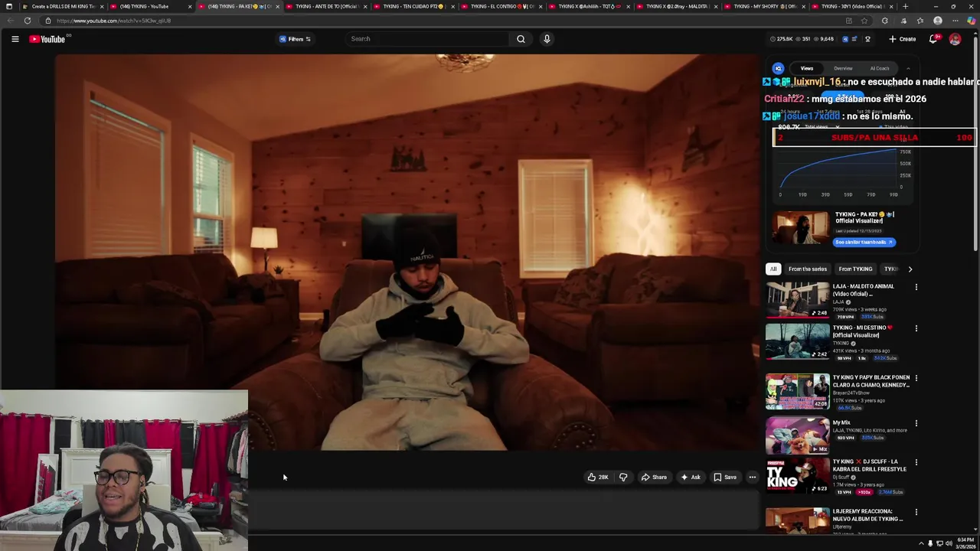Open LAJA - MALDITO ANIMAL video thumbnail
This screenshot has height=551, width=980.
click(798, 300)
